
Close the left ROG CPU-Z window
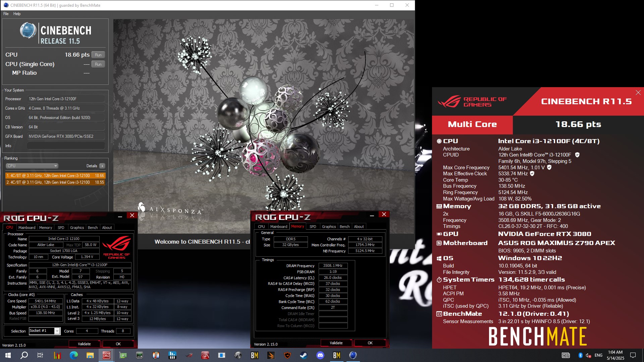click(132, 216)
